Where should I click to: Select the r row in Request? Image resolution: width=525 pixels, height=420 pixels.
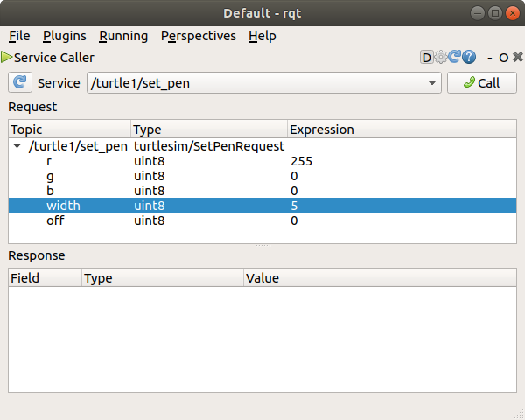(262, 161)
